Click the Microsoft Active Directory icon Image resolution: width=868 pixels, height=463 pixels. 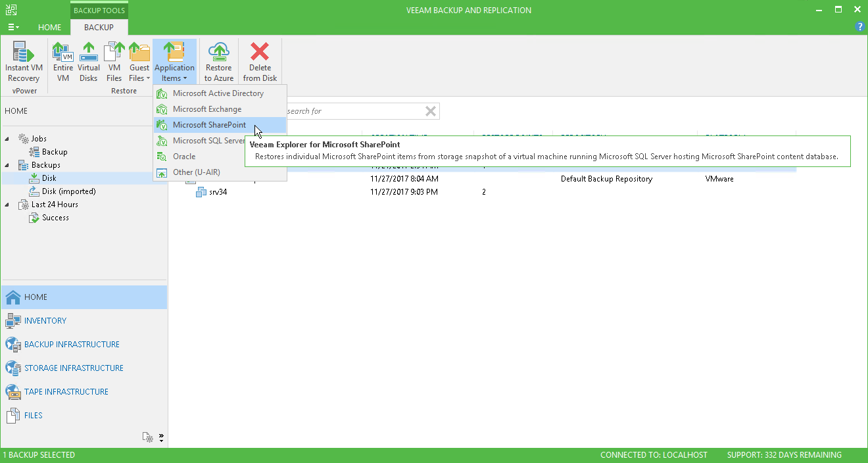(x=162, y=93)
